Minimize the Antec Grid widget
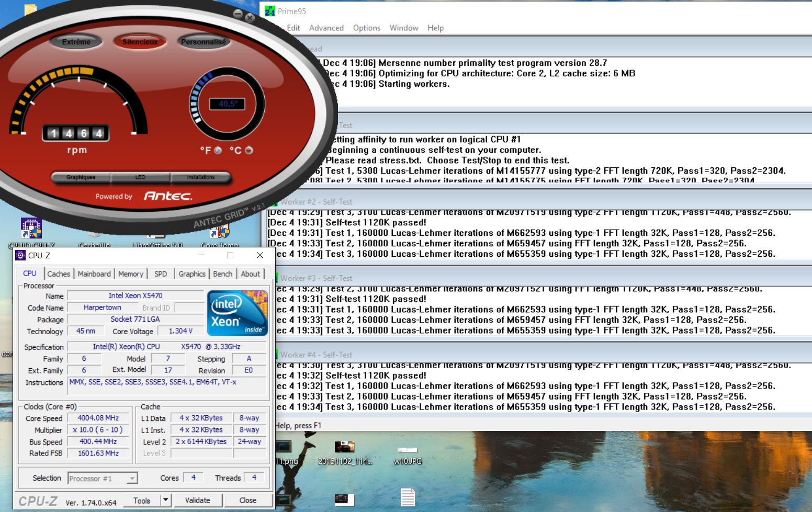This screenshot has width=812, height=512. (238, 14)
